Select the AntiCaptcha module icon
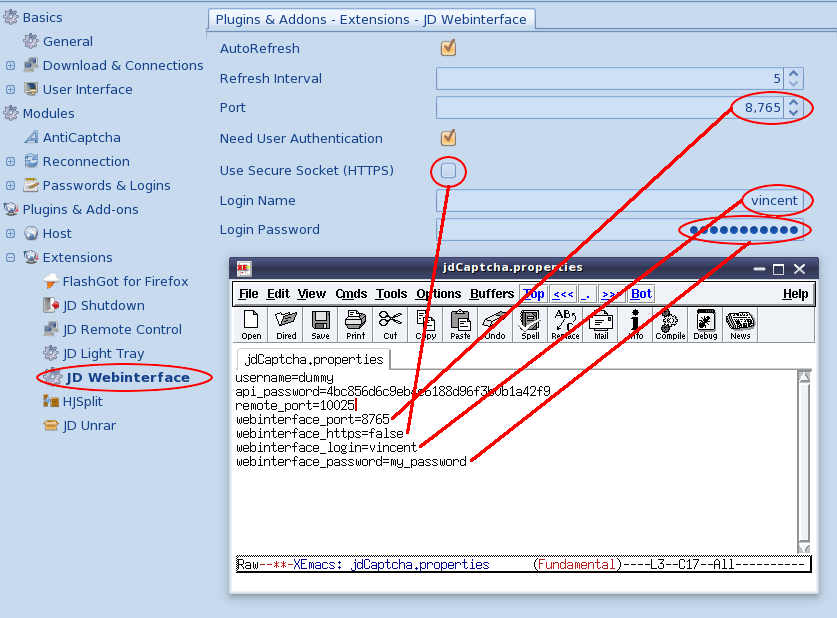 tap(31, 137)
